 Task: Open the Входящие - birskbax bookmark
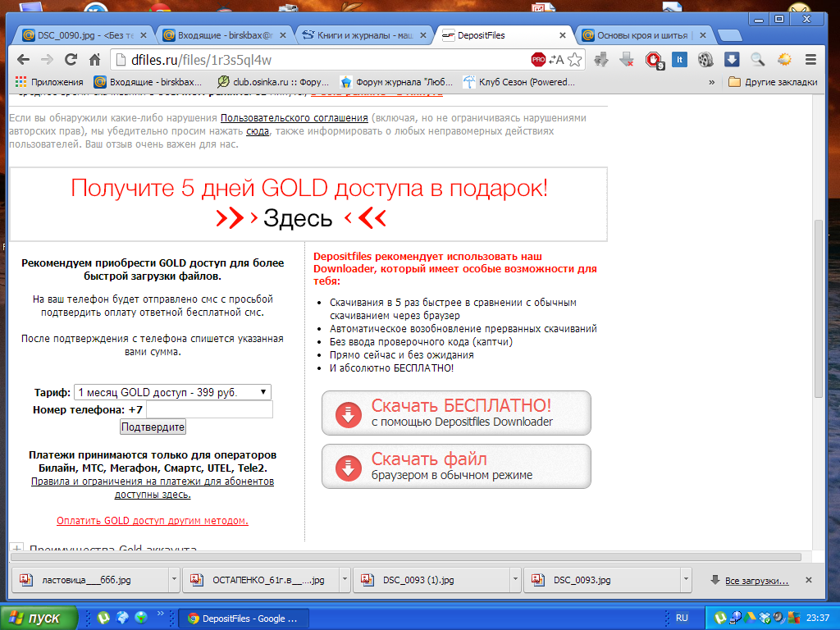148,82
